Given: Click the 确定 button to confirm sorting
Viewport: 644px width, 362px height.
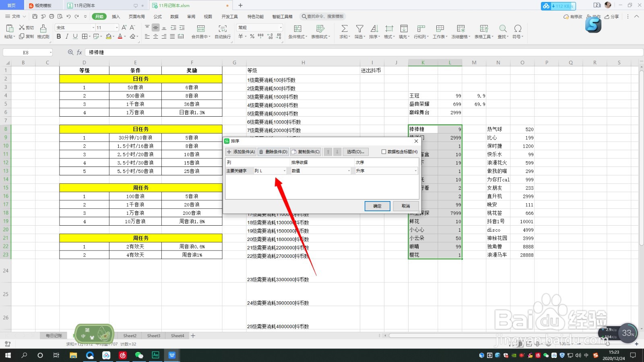Looking at the screenshot, I should [x=377, y=206].
